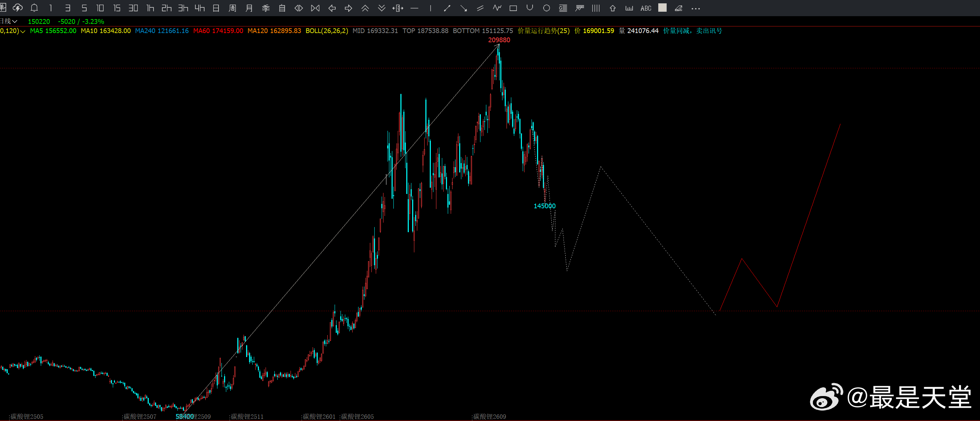Select the rectangle drawing tool
This screenshot has height=421, width=980.
tap(513, 8)
